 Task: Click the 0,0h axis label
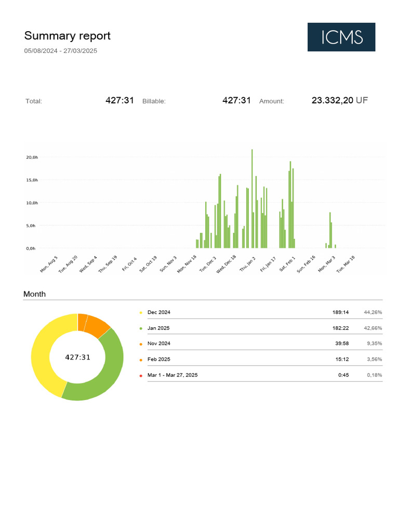click(31, 248)
